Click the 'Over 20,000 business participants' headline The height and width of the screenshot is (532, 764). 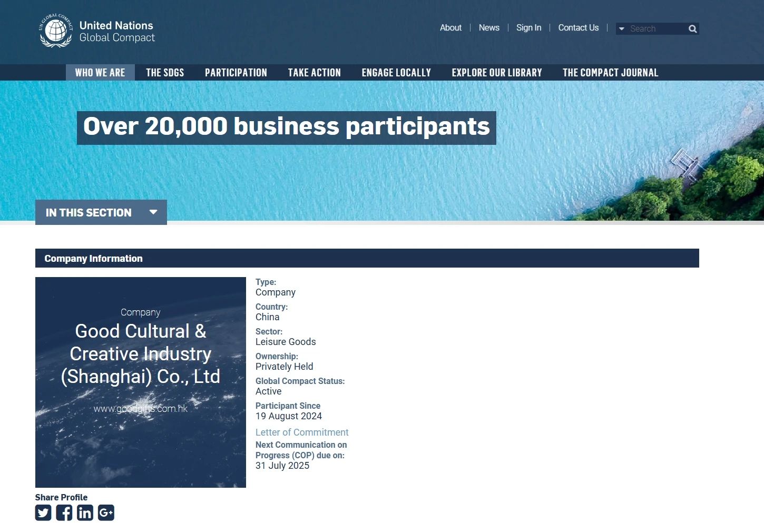287,127
